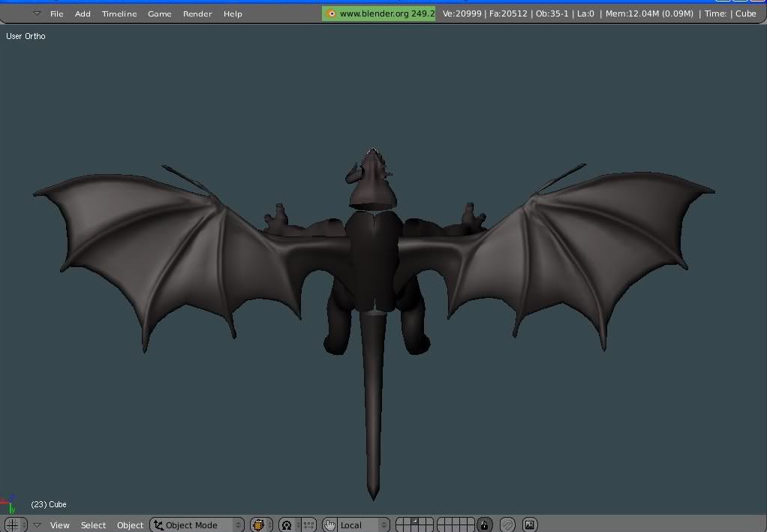Viewport: 767px width, 532px height.
Task: Click the render this window image icon
Action: (x=529, y=524)
